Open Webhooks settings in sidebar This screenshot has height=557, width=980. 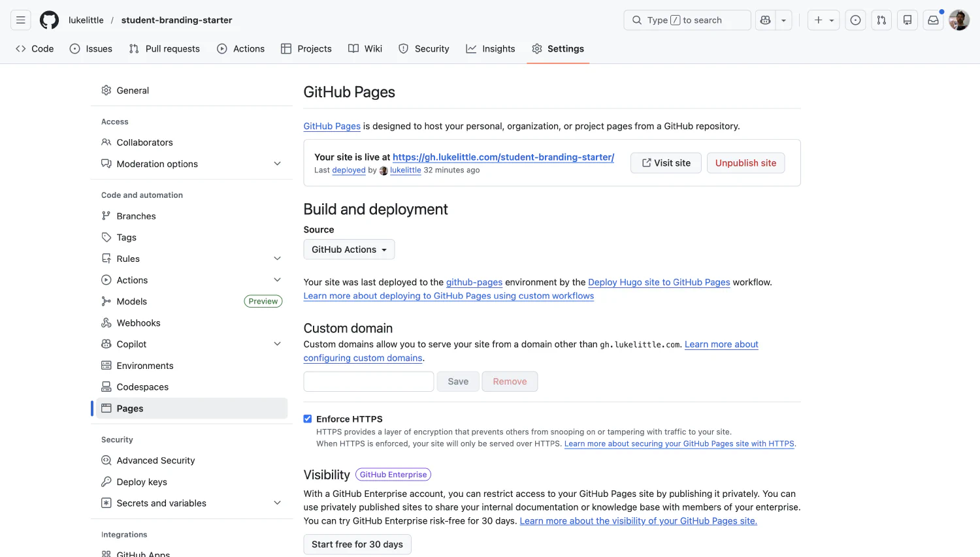192,323
